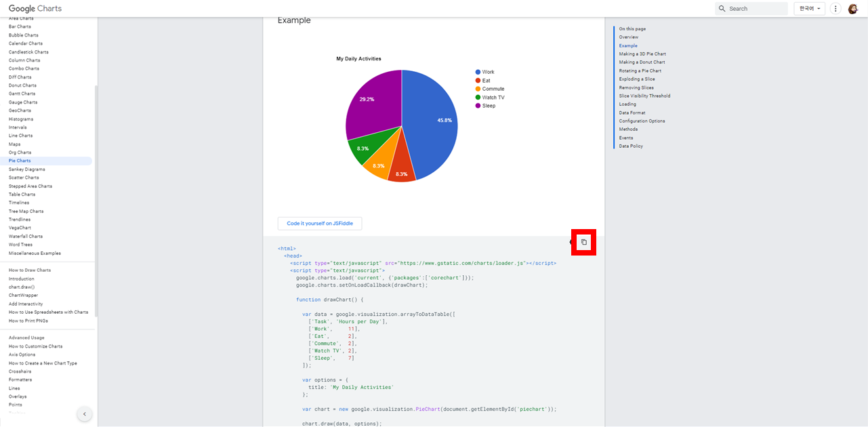Select Pie Charts in the sidebar
The height and width of the screenshot is (427, 868).
(20, 161)
